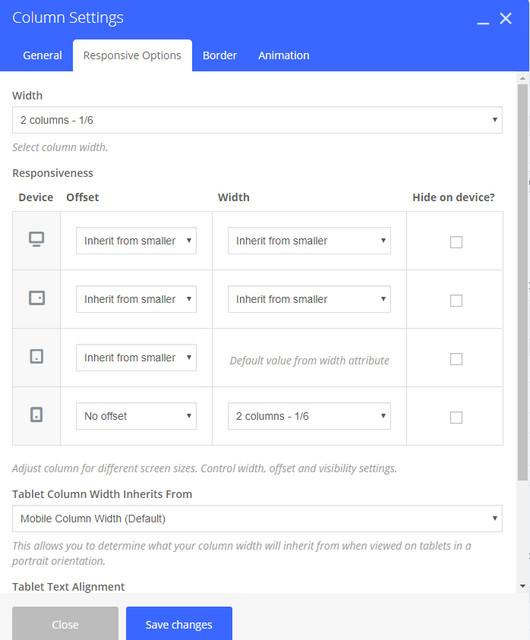Enable hide on desktop device checkbox
The width and height of the screenshot is (530, 640).
[x=456, y=242]
